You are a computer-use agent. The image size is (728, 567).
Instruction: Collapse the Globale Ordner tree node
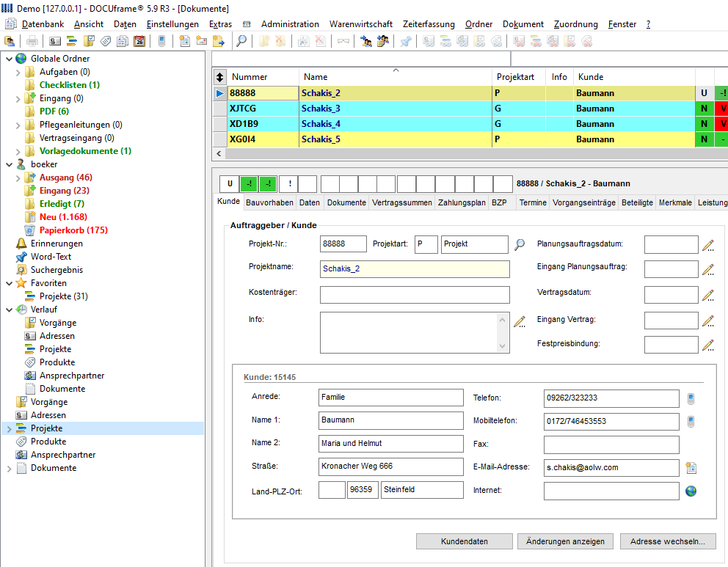click(9, 59)
